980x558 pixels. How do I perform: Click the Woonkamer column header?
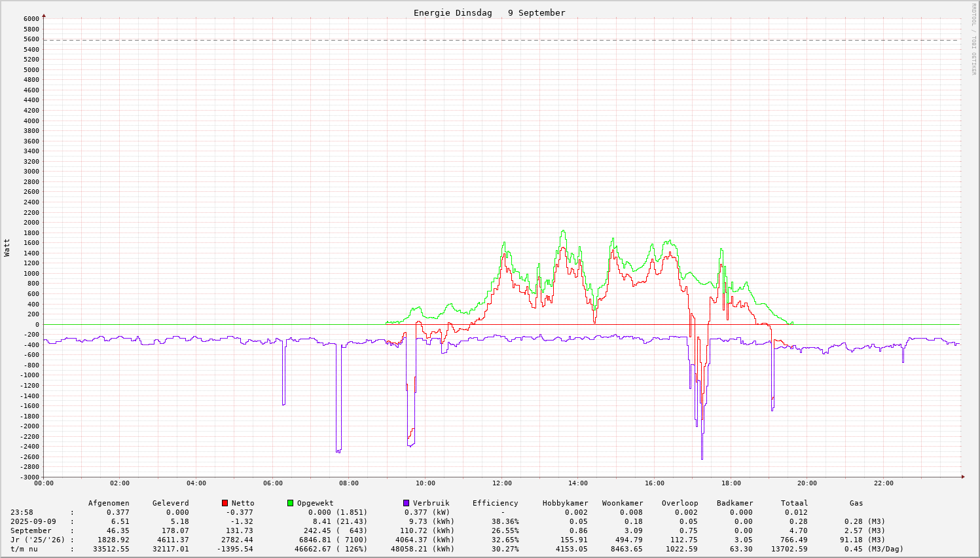click(x=623, y=503)
